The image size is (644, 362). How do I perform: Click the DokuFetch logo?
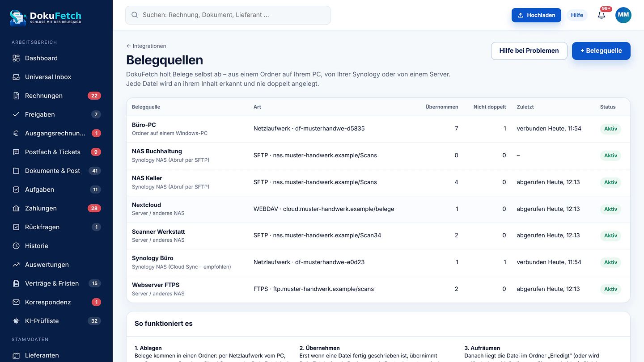pyautogui.click(x=46, y=17)
